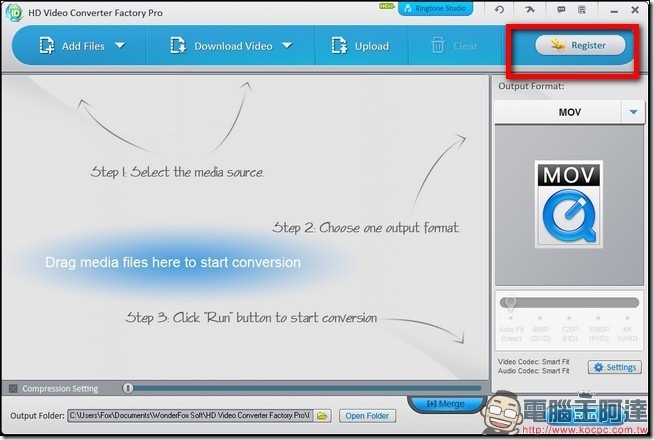Expand the Download Video dropdown arrow

[x=287, y=45]
